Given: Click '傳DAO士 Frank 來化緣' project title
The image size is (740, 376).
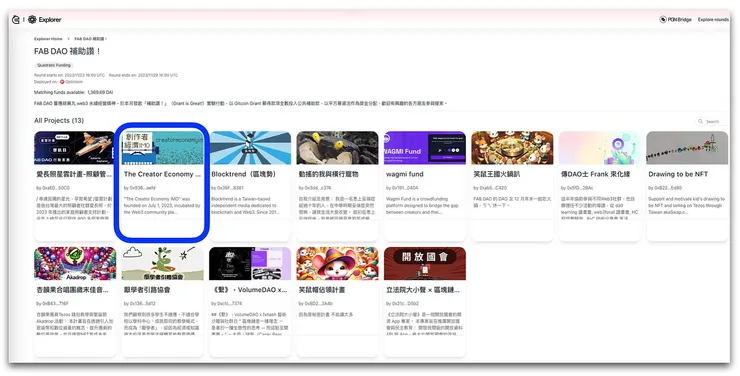Looking at the screenshot, I should coord(595,174).
